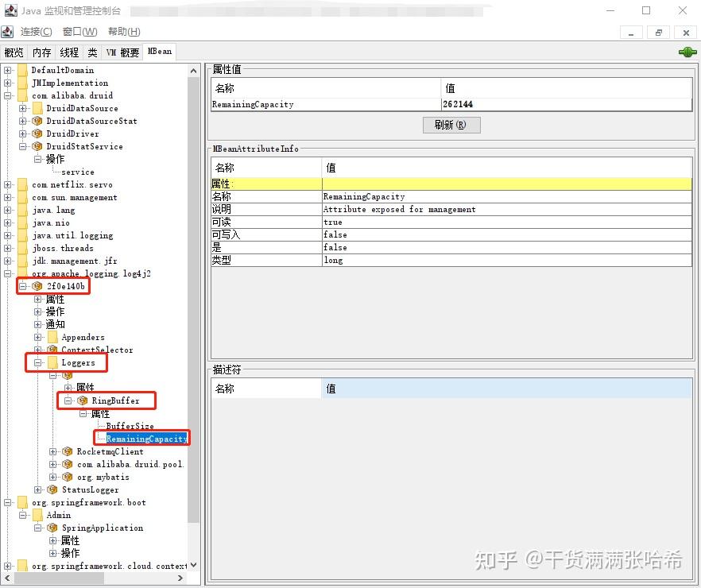Click the tree scrollbar down arrow
Viewport: 701px width, 588px height.
tap(193, 565)
